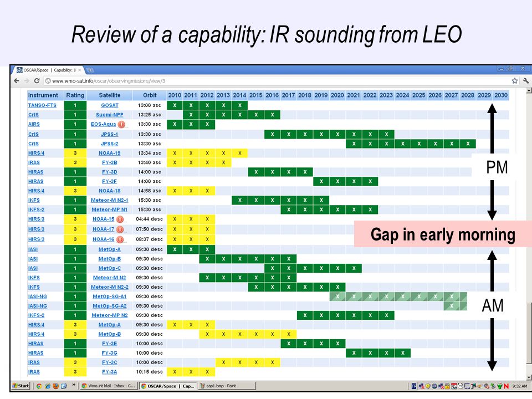Expand the quick launch overflow chevron

[x=73, y=386]
